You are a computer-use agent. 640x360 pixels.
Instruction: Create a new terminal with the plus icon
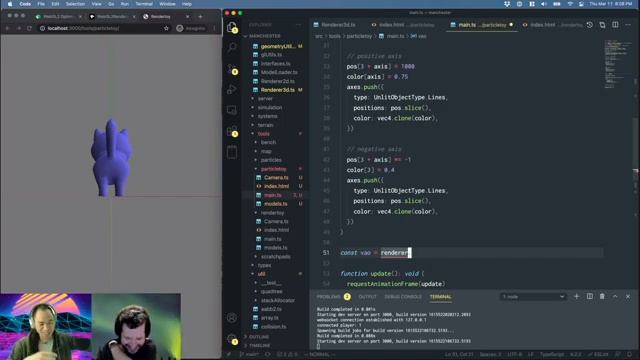[x=576, y=297]
